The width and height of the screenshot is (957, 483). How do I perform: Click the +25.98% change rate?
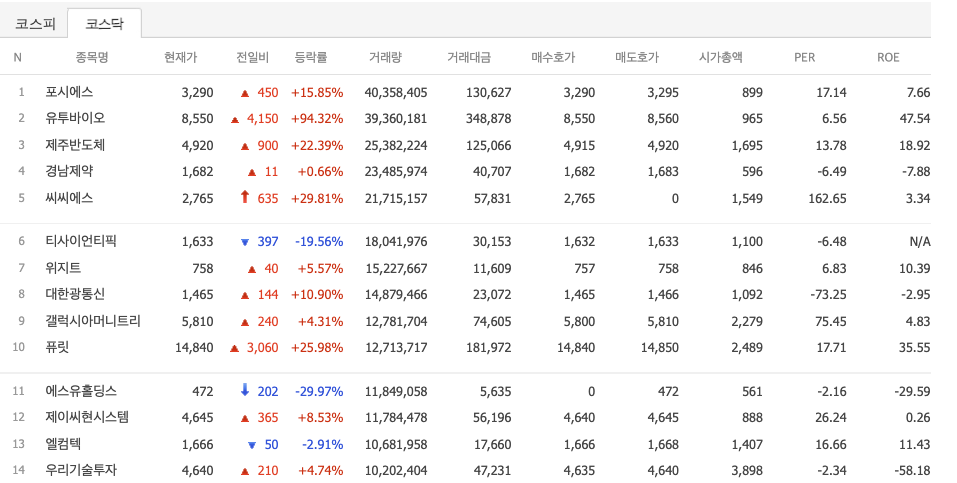pyautogui.click(x=317, y=348)
